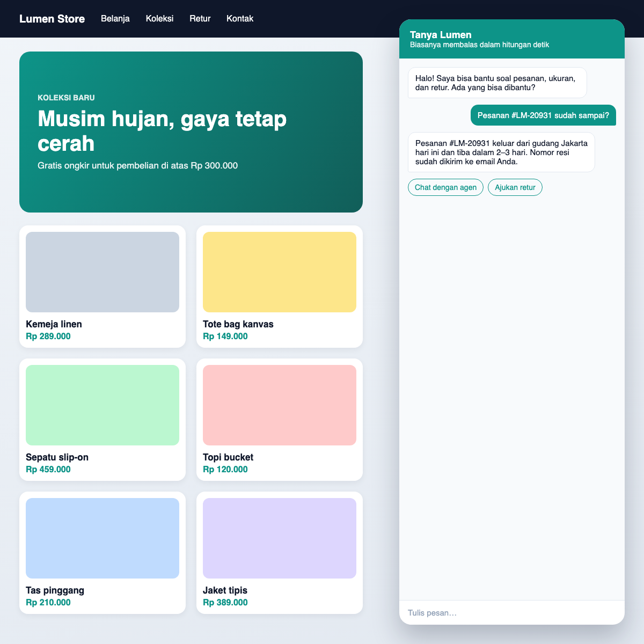The width and height of the screenshot is (644, 644).
Task: Select the Topi bucket product image
Action: point(280,405)
